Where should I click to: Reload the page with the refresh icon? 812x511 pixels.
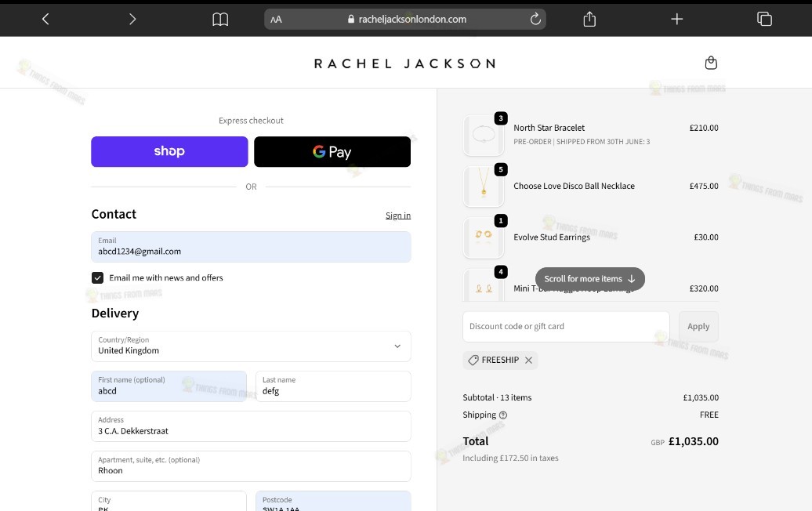pos(535,19)
